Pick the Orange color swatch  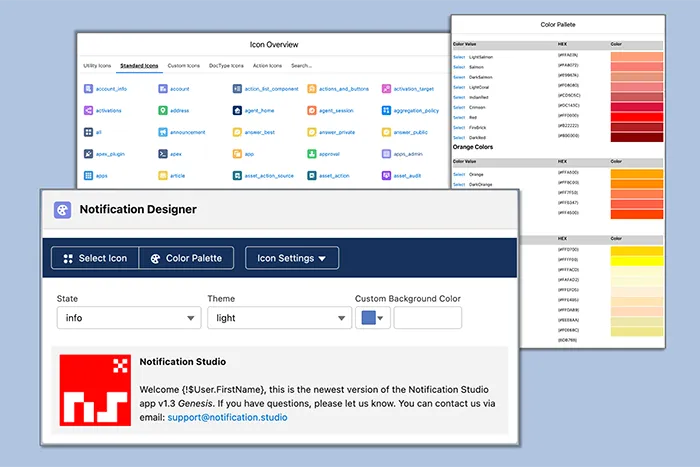pyautogui.click(x=637, y=174)
